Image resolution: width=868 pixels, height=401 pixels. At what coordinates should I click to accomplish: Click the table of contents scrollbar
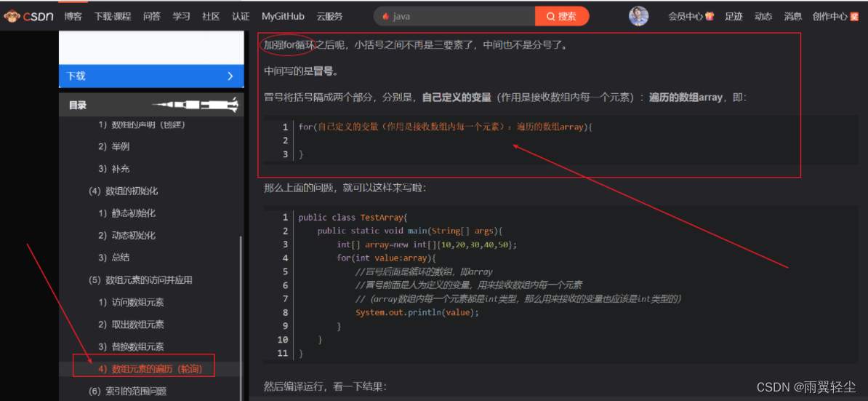coord(241,319)
